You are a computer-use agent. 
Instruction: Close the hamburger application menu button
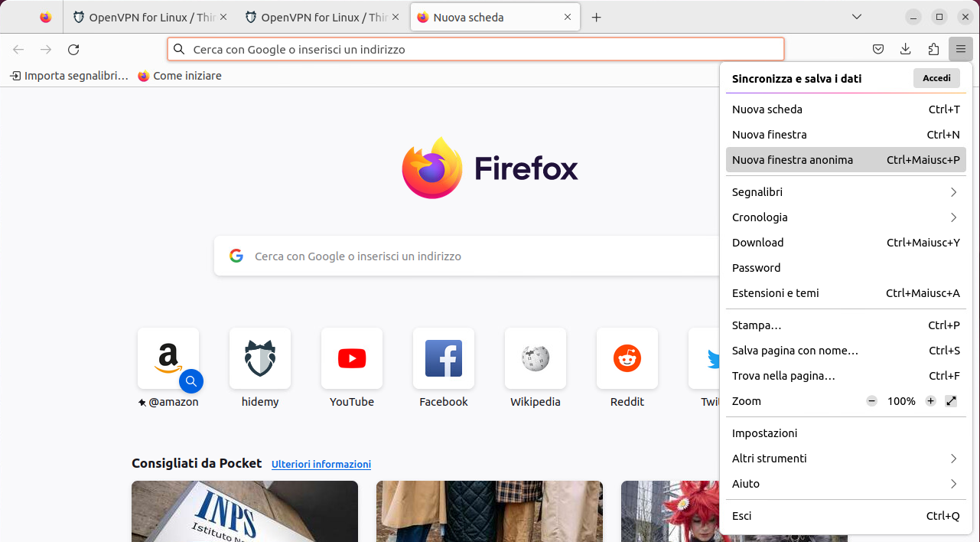(x=960, y=49)
